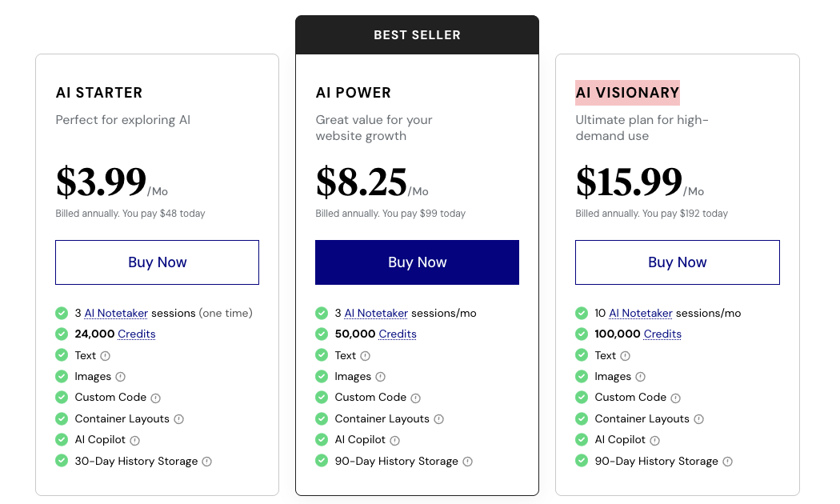The image size is (840, 504).
Task: Click AI Copilot info icon in AI Power
Action: pos(394,441)
